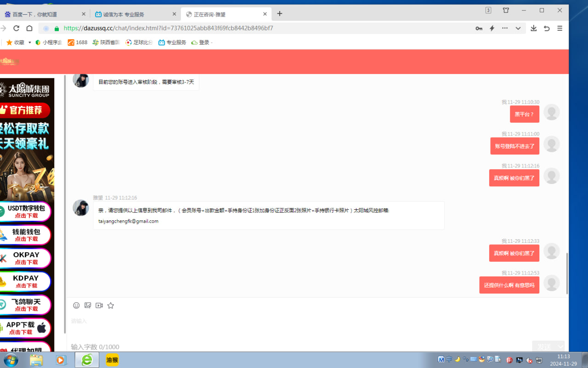Expand the send button dropdown arrow
The image size is (588, 368).
point(560,346)
